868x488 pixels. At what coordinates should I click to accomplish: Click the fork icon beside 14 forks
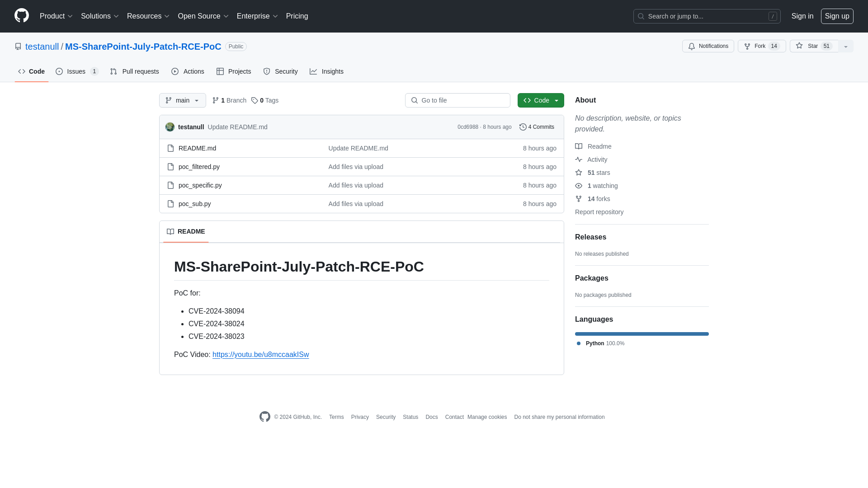(x=579, y=199)
